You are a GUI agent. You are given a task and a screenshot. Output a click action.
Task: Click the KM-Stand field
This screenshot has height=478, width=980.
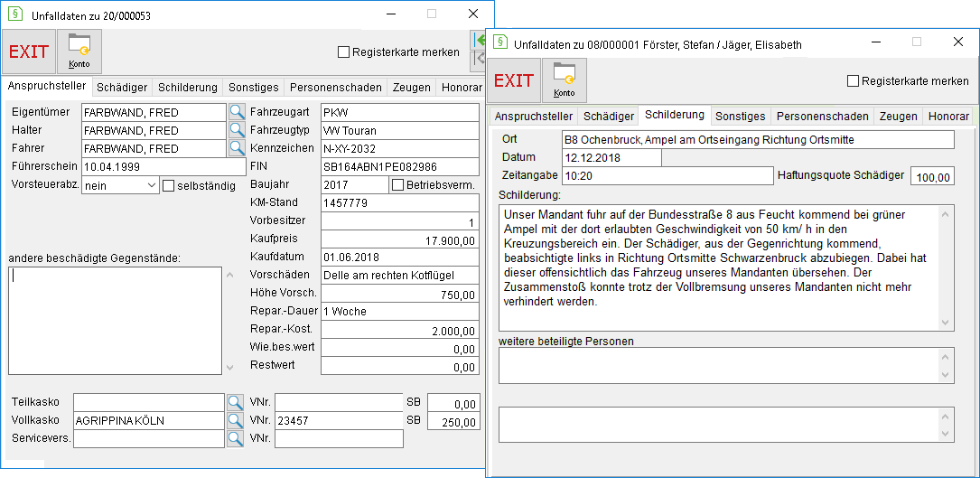pyautogui.click(x=399, y=202)
